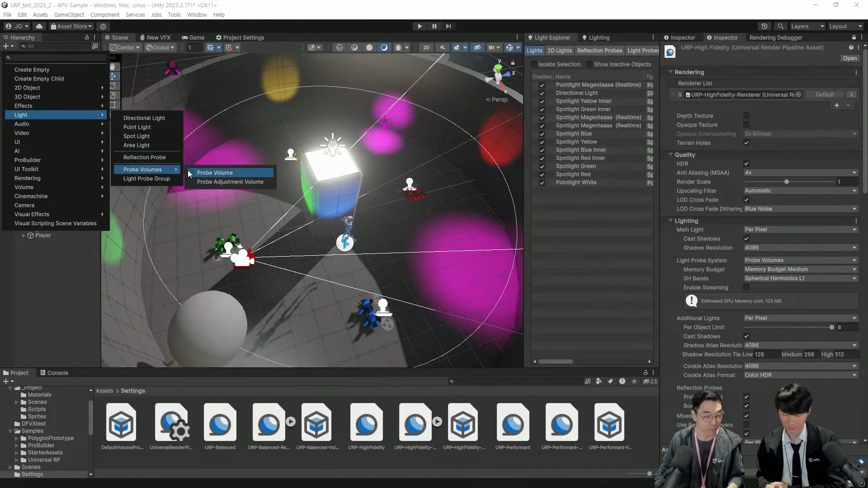Open Anti Aliasing (MSAA) dropdown
Screen dimensions: 868x488
(800, 173)
